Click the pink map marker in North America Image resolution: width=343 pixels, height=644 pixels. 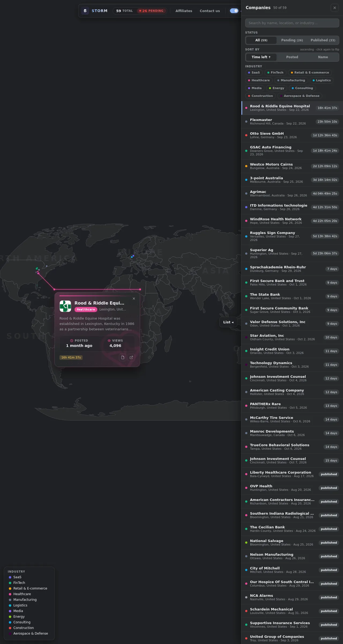[38, 273]
